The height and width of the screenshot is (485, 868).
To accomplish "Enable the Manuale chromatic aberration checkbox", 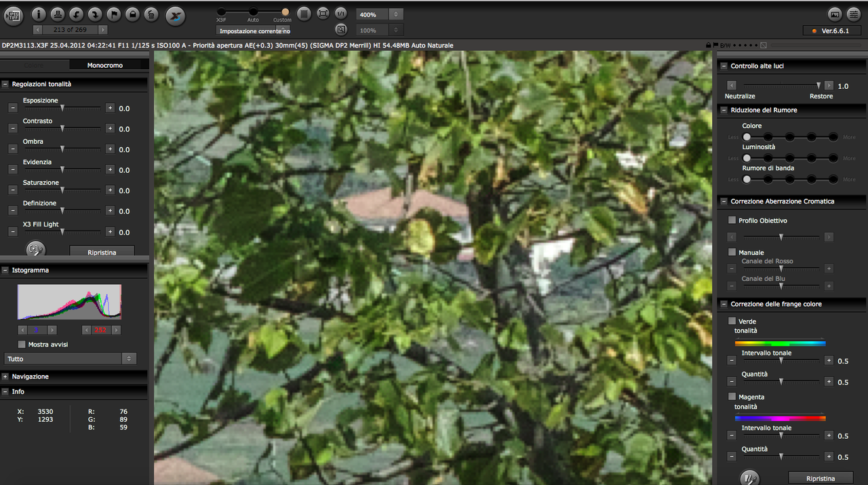I will point(732,252).
